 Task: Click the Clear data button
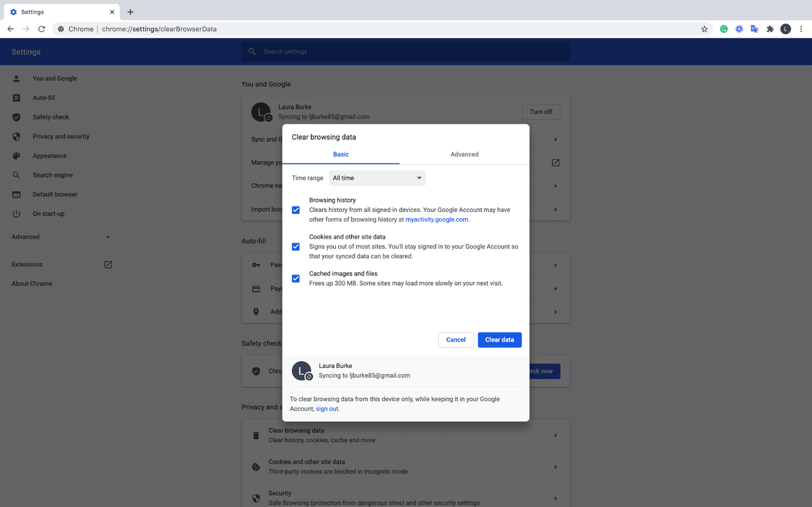(499, 340)
